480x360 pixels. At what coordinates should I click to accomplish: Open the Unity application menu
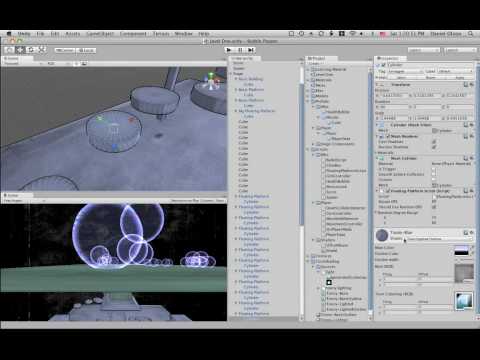point(24,34)
